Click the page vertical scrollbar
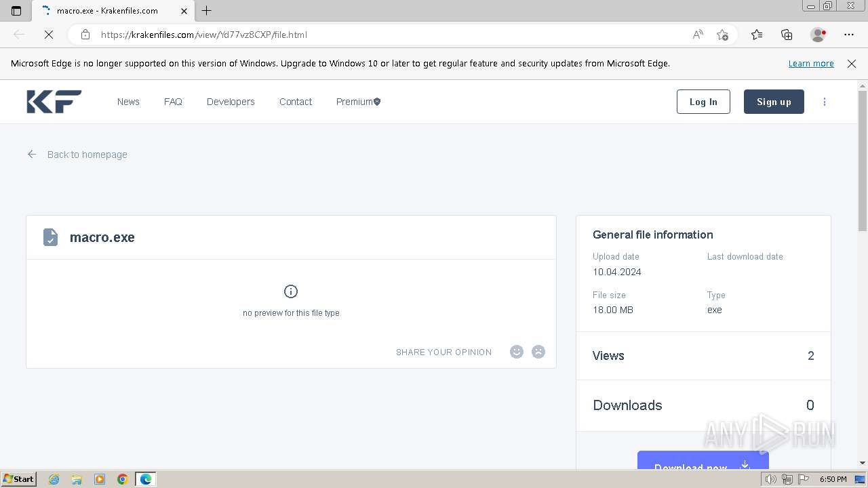Image resolution: width=868 pixels, height=488 pixels. [x=863, y=161]
